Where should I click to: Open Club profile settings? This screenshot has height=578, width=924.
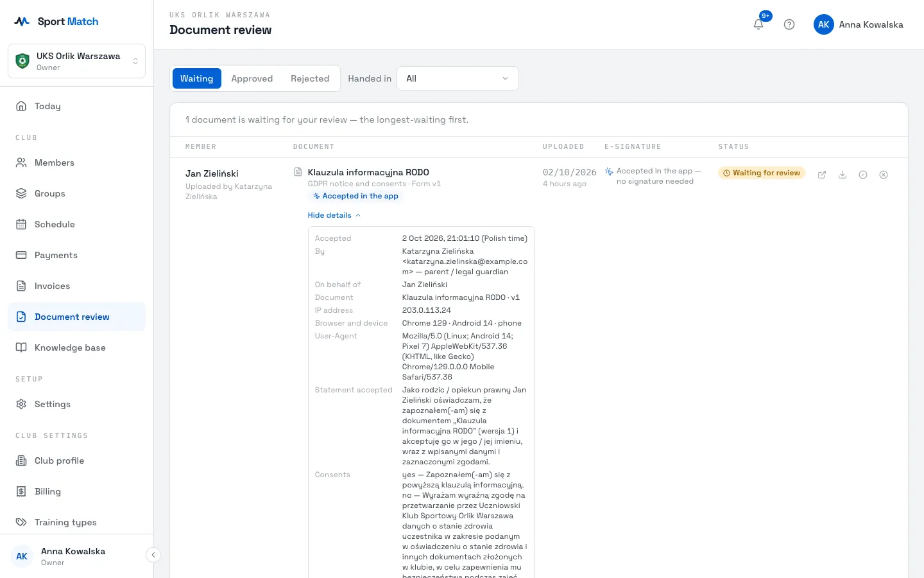pyautogui.click(x=77, y=460)
